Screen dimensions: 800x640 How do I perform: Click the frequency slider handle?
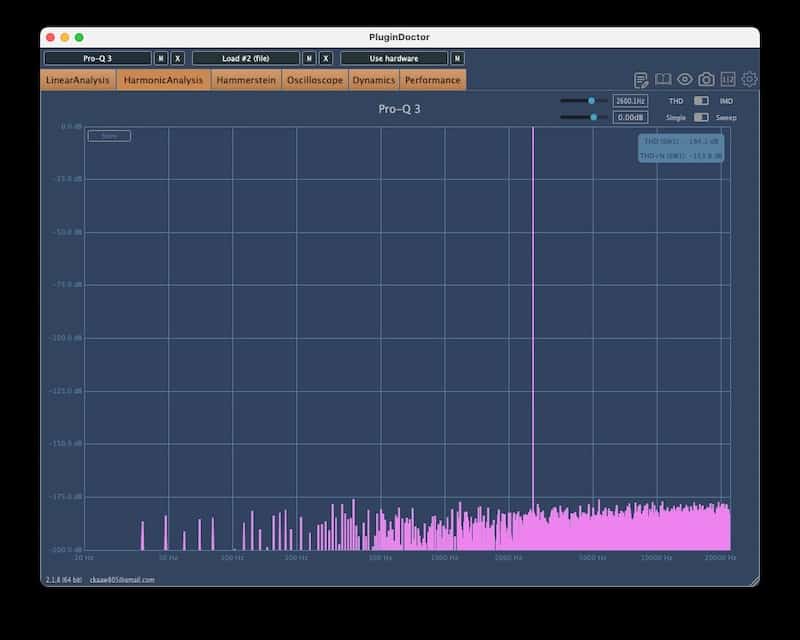click(x=591, y=101)
